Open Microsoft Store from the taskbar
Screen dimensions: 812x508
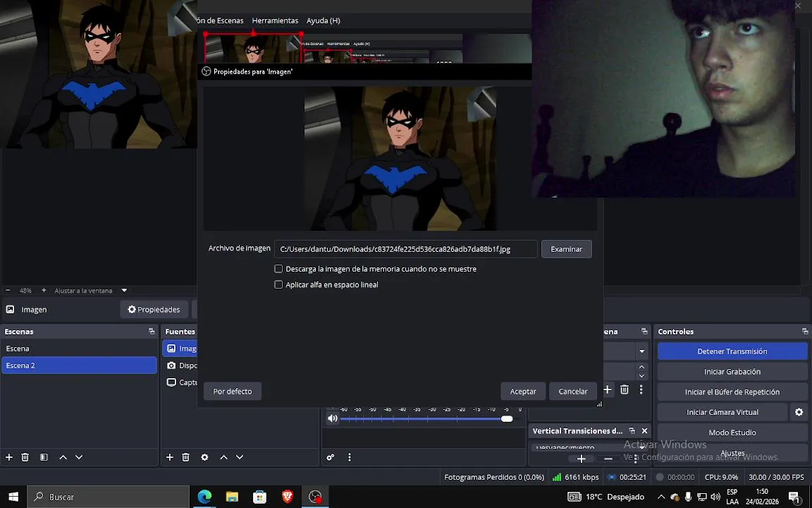pos(259,497)
